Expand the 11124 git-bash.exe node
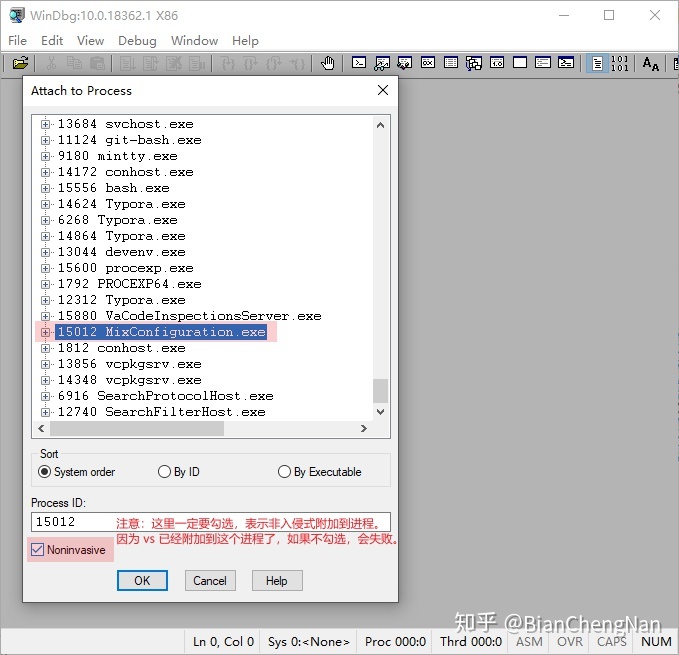Viewport: 679px width, 655px height. [x=45, y=140]
